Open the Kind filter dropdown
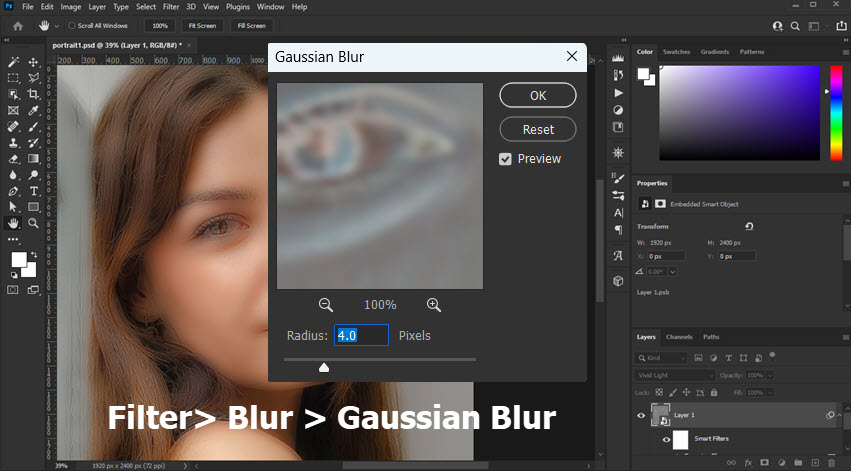The image size is (851, 471). tap(661, 358)
